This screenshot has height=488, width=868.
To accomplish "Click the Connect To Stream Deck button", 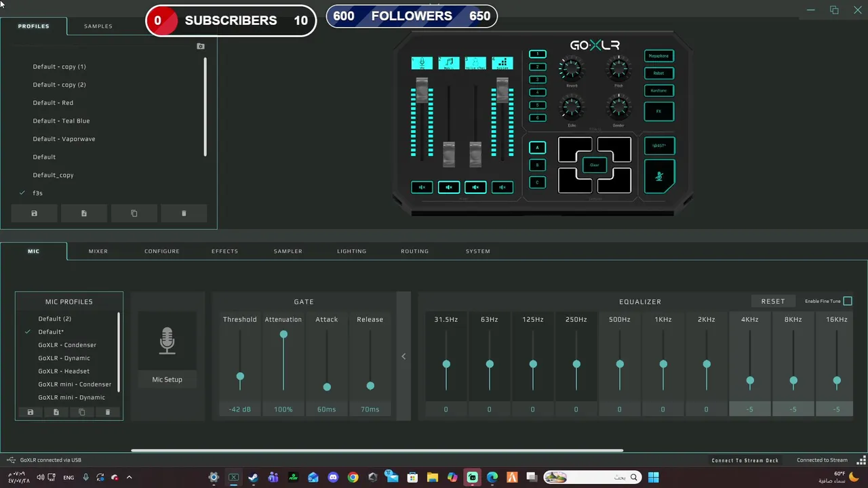I will tap(745, 460).
